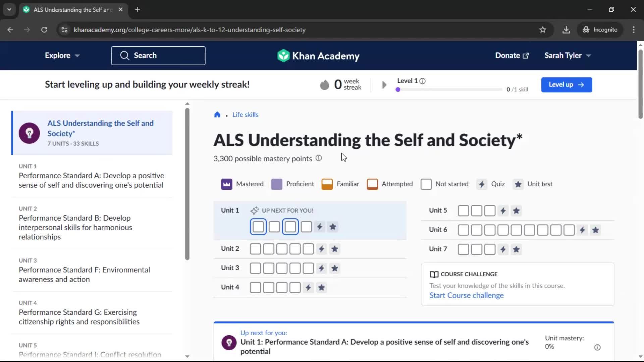
Task: Open Up next Unit 1 Performance Standard A heading
Action: coord(384,347)
